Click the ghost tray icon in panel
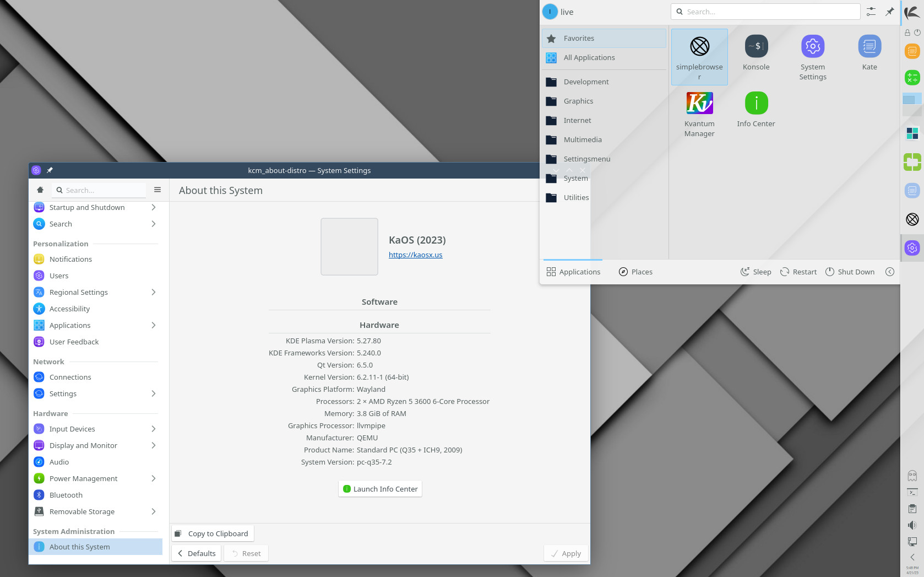 pos(912,476)
